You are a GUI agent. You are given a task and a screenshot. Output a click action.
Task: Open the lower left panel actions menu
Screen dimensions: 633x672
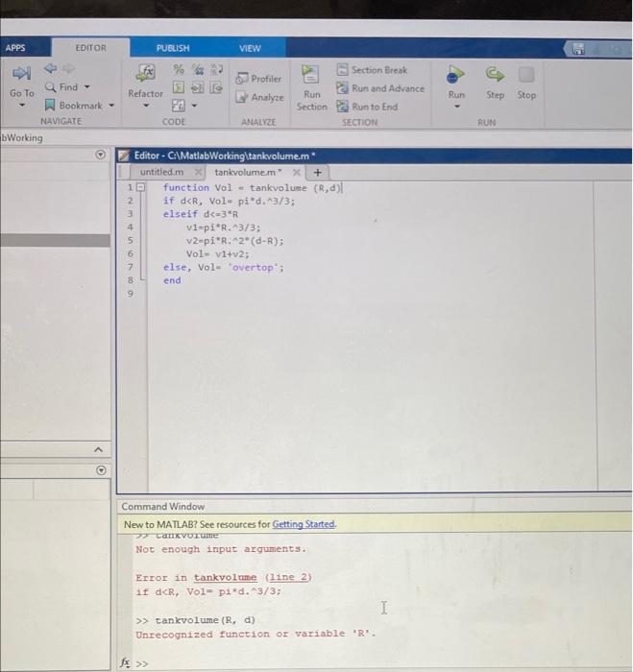click(x=101, y=470)
